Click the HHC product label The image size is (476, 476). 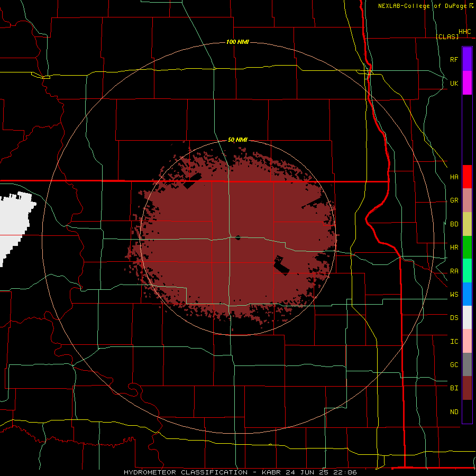pyautogui.click(x=464, y=32)
